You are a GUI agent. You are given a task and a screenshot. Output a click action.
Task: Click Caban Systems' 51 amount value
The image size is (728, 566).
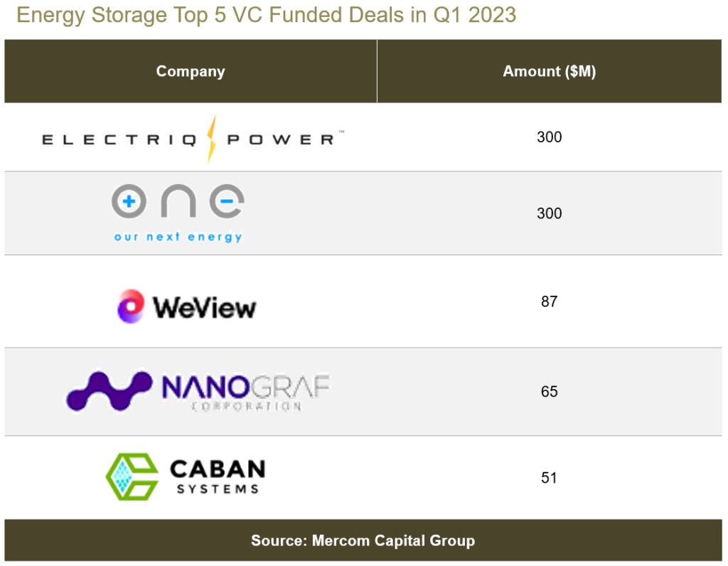549,477
